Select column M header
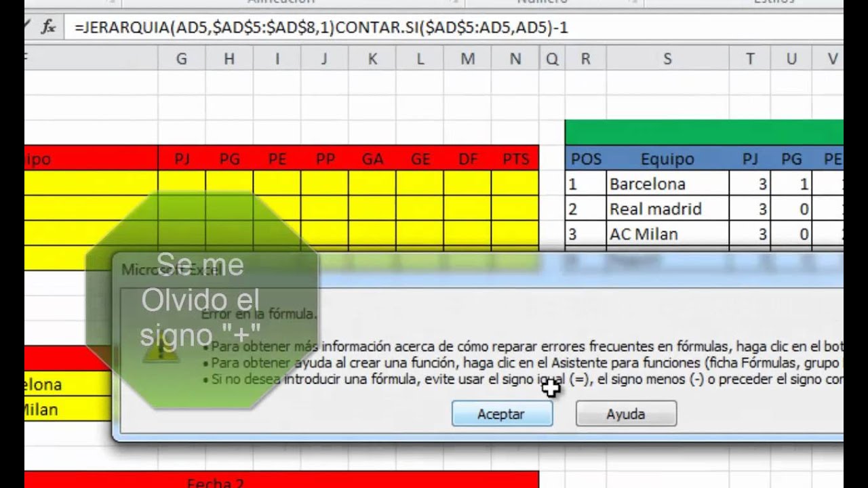 click(x=467, y=59)
